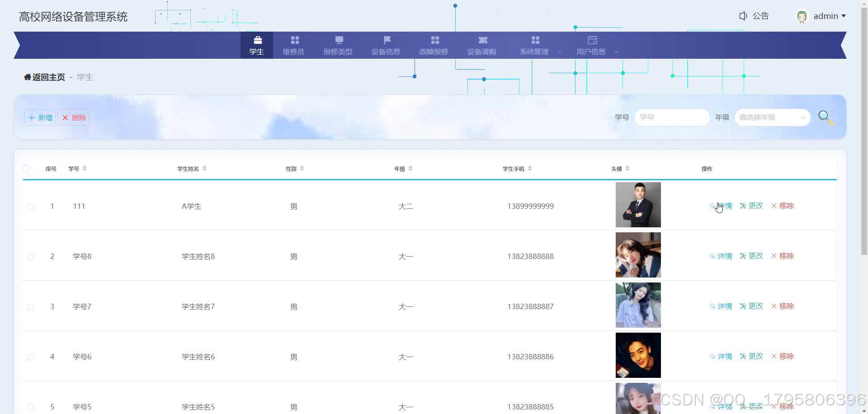
Task: Click ticket icon above 设备请购
Action: (483, 40)
